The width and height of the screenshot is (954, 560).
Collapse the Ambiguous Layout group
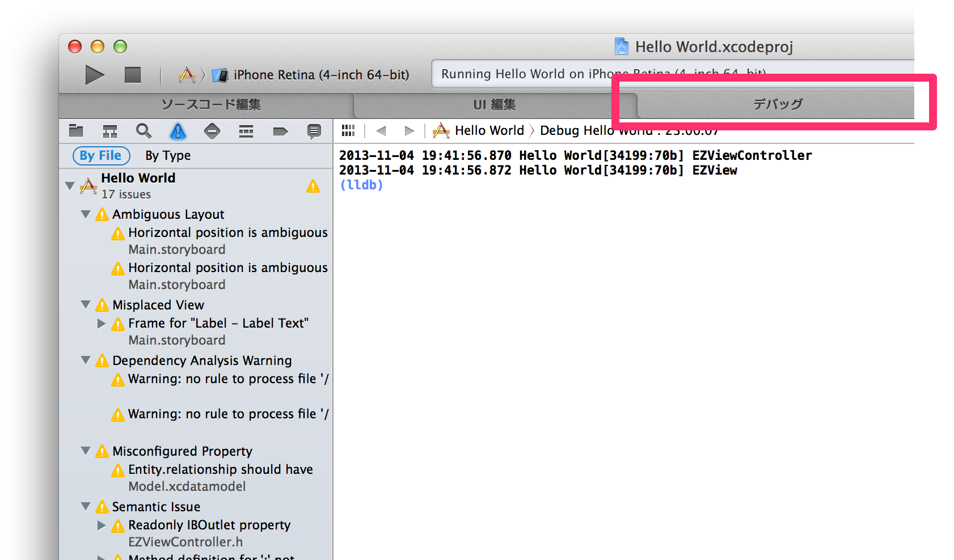click(x=86, y=214)
